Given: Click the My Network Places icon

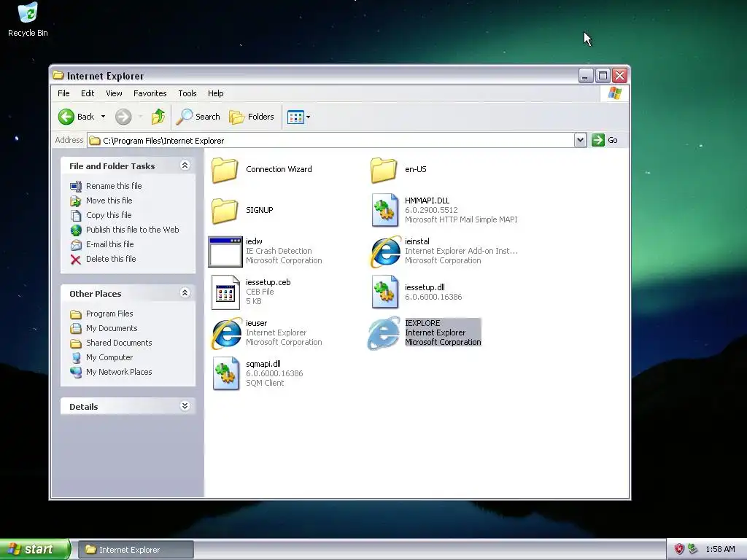Looking at the screenshot, I should click(76, 373).
